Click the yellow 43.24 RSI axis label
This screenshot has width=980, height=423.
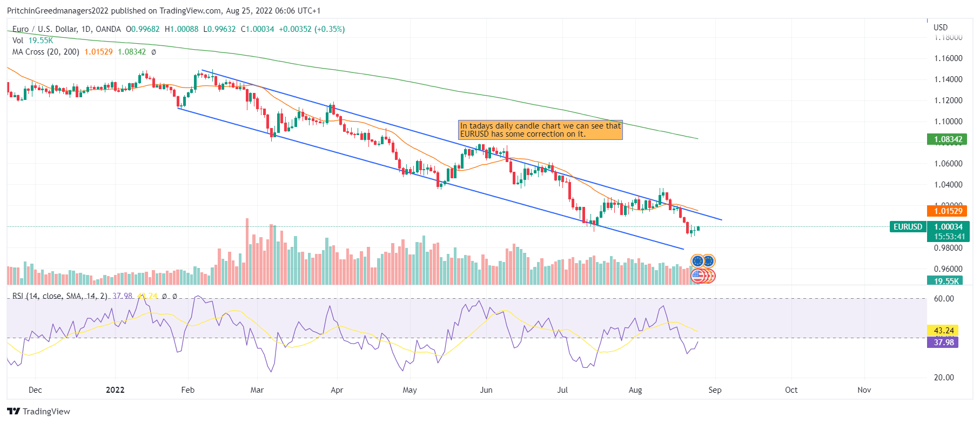(x=943, y=331)
